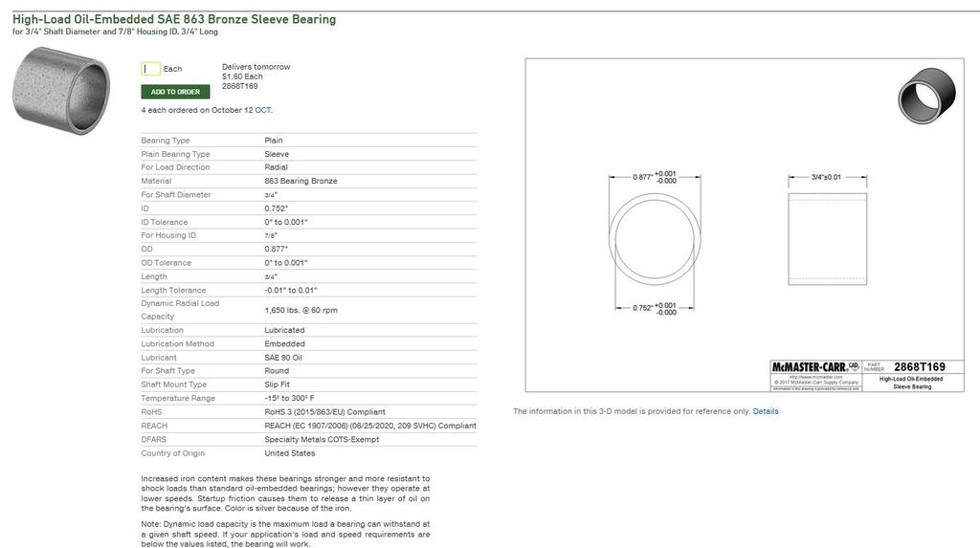Click the 'Note: Dynamic load capacity' paragraph
This screenshot has width=980, height=548.
click(285, 535)
